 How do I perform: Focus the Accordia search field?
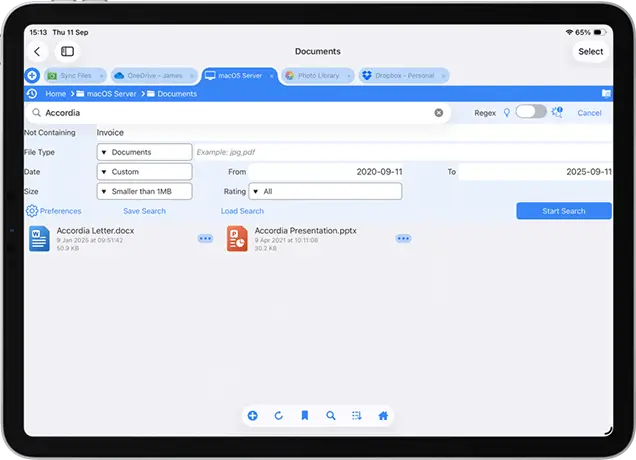237,113
